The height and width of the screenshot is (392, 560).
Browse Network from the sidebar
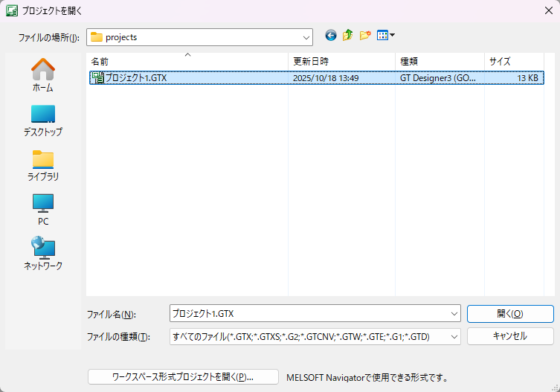pyautogui.click(x=42, y=254)
